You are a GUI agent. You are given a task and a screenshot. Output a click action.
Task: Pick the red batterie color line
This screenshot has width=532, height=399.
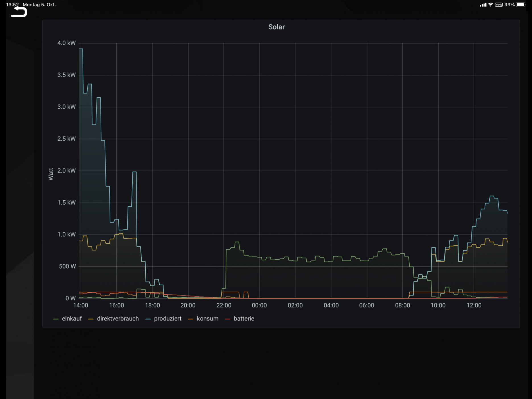coord(228,319)
